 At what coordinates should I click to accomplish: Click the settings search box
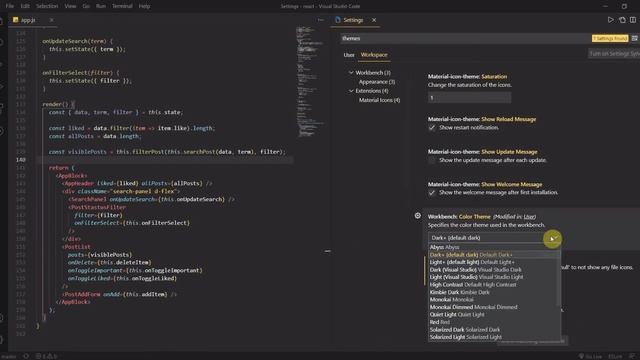click(x=465, y=38)
